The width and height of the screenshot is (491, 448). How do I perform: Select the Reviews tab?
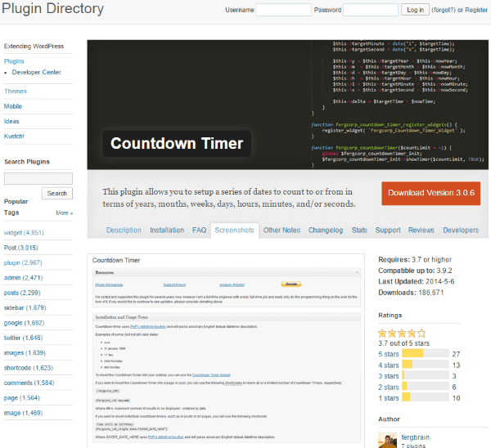coord(421,231)
